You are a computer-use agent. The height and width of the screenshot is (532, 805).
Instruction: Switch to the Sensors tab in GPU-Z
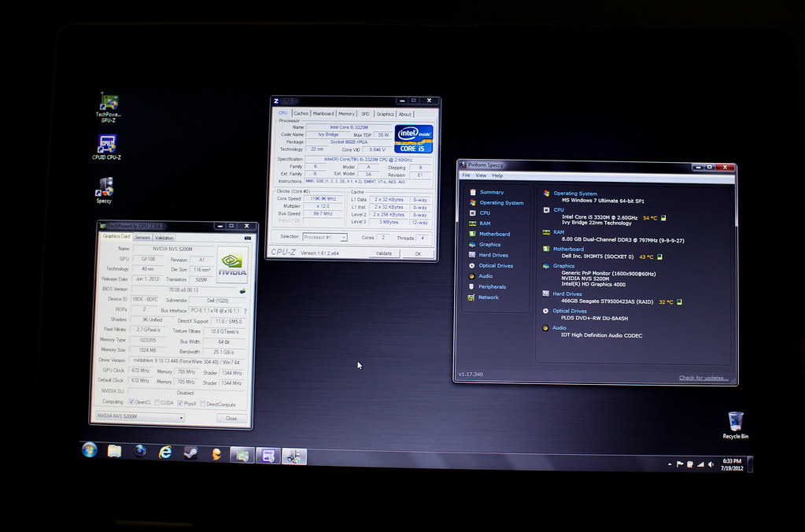(142, 237)
